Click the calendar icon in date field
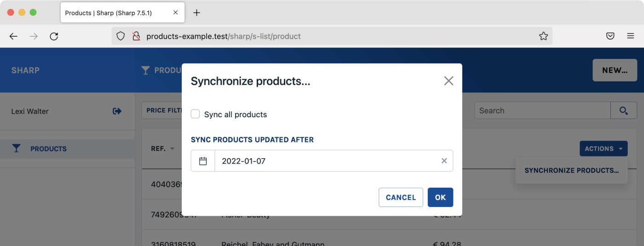The height and width of the screenshot is (246, 644). (203, 161)
